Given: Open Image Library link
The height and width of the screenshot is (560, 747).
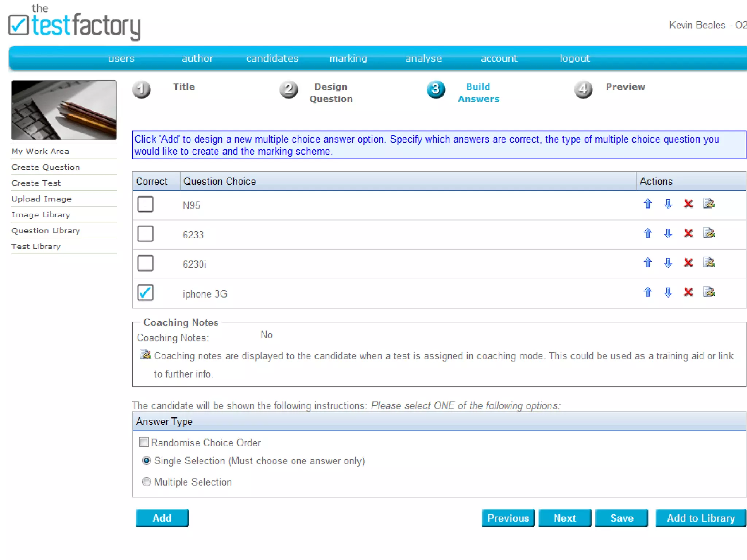Looking at the screenshot, I should 40,215.
